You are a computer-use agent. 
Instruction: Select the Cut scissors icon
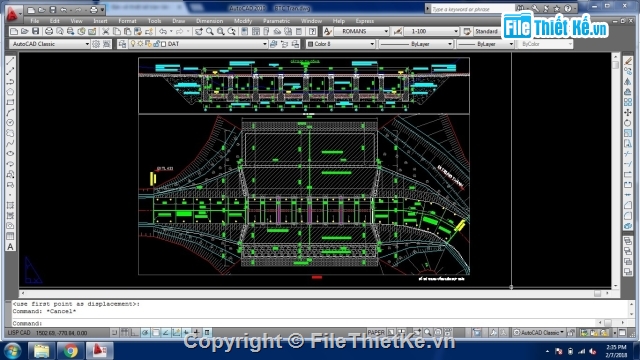(106, 31)
